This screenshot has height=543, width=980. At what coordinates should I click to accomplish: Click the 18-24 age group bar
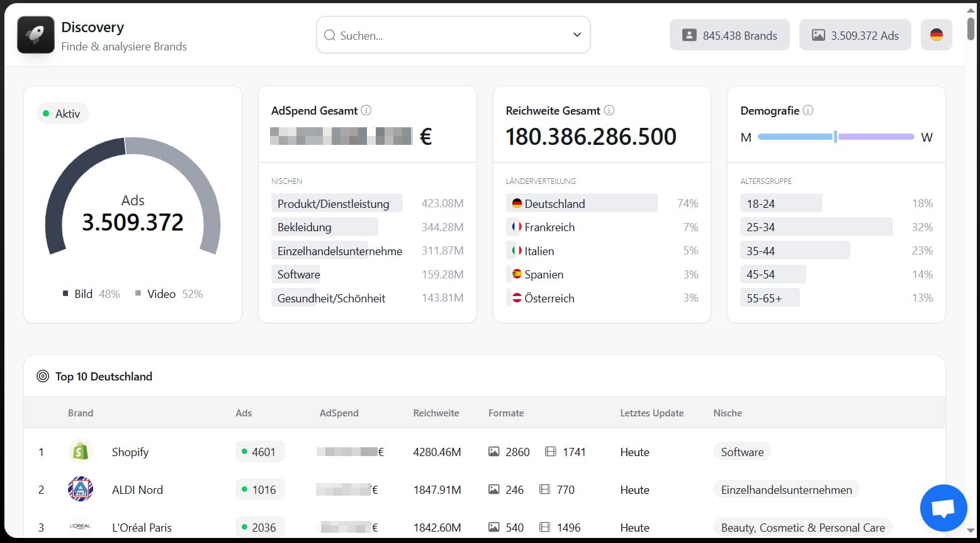click(781, 203)
